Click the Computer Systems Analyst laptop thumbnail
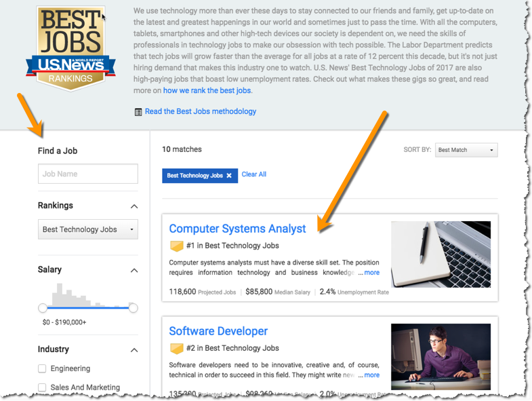Image resolution: width=532 pixels, height=401 pixels. tap(441, 254)
